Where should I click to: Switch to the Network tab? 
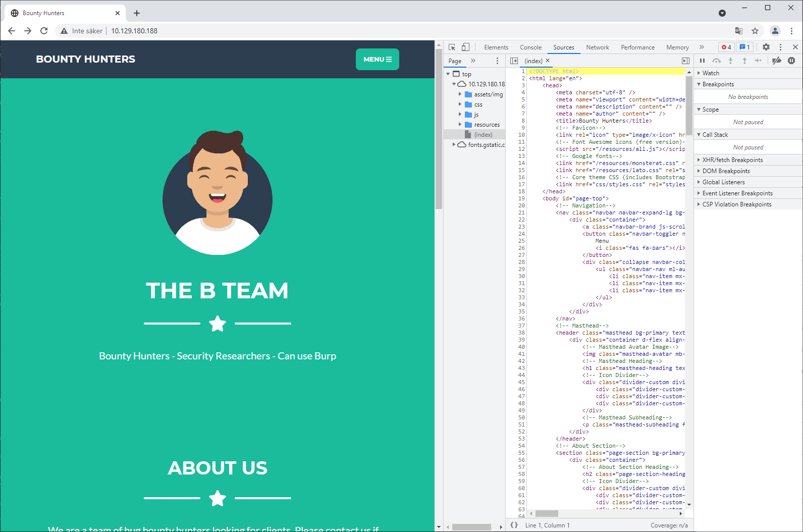(x=597, y=47)
